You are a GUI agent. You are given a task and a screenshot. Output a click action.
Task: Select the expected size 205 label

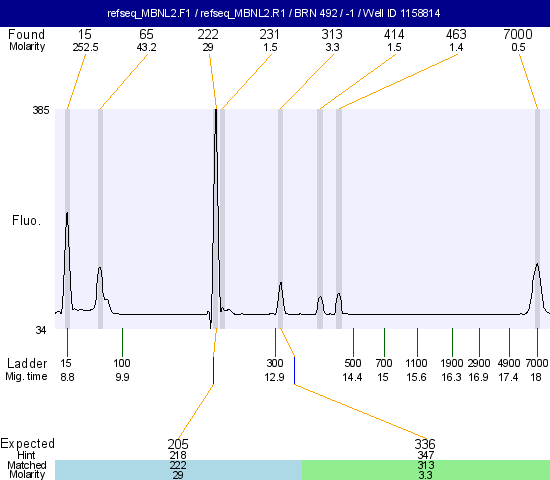pyautogui.click(x=178, y=444)
